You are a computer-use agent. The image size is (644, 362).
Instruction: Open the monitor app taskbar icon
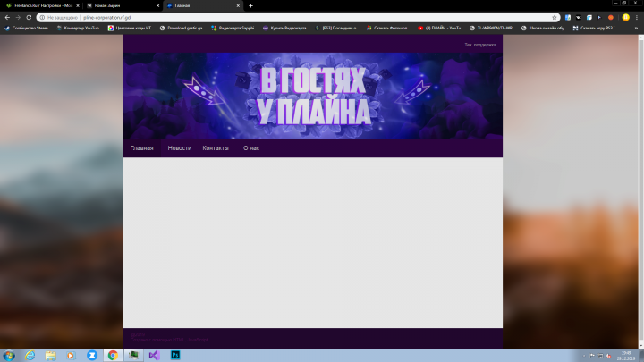pos(133,356)
